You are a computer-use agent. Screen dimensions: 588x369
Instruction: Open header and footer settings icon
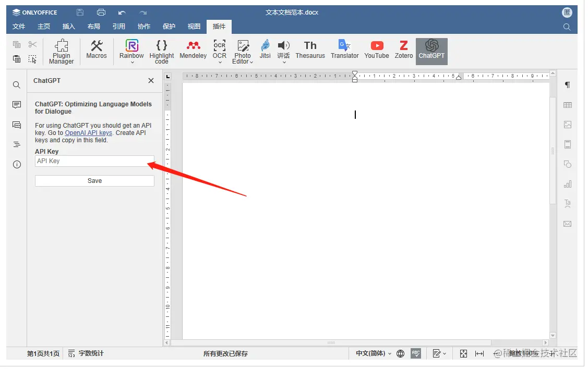568,144
